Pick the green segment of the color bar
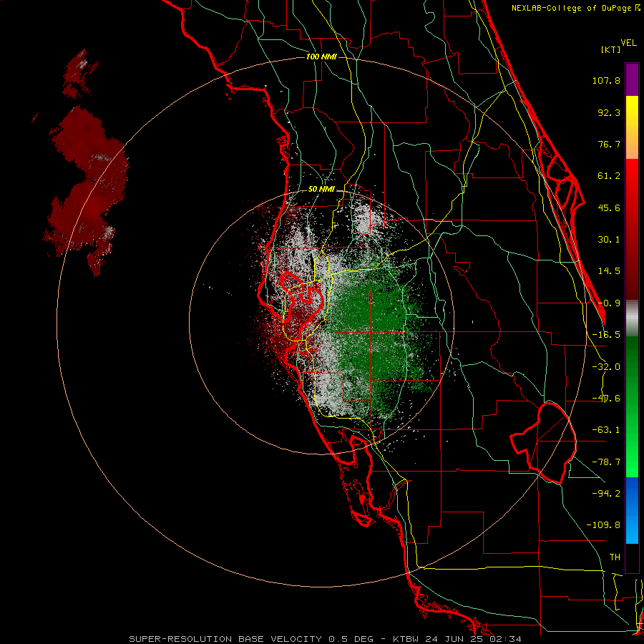The width and height of the screenshot is (644, 644). 632,406
